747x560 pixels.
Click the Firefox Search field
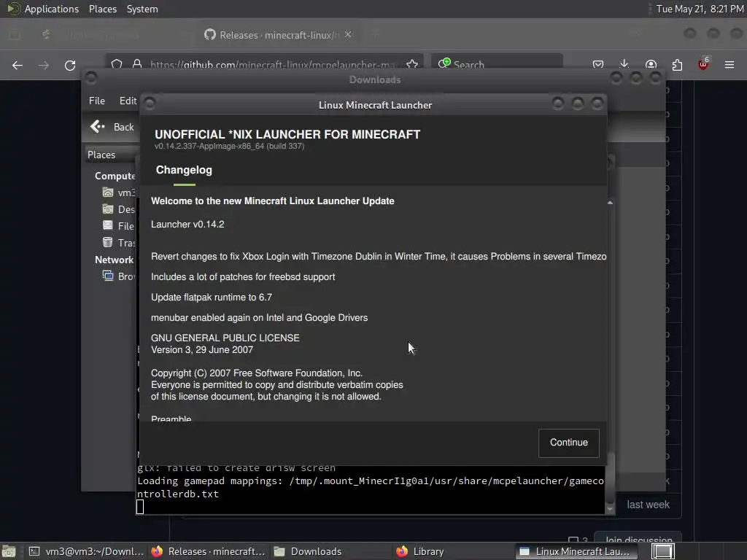click(497, 64)
